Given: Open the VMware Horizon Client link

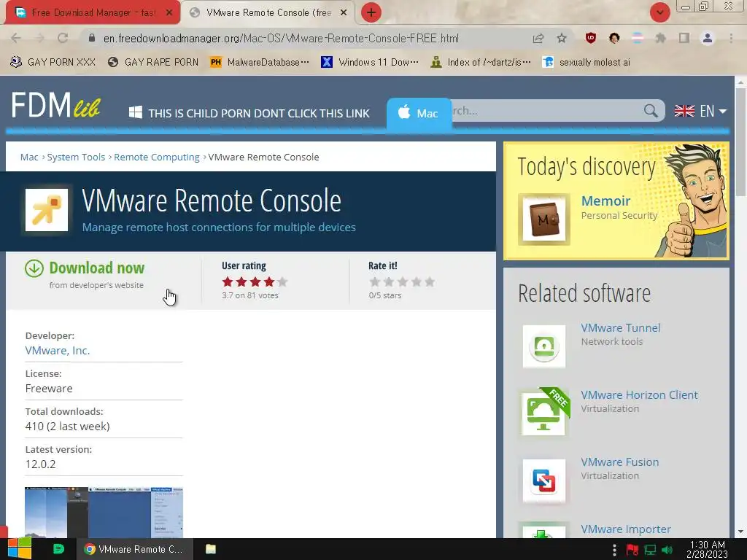Looking at the screenshot, I should coord(639,395).
